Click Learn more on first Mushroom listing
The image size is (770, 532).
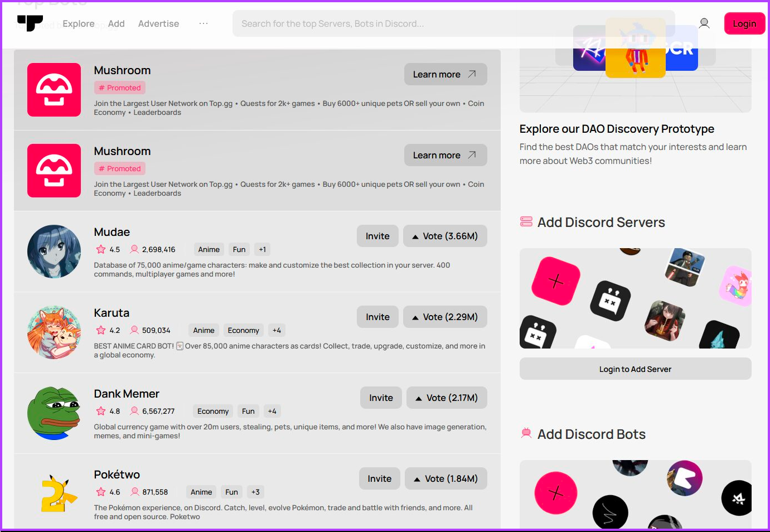pyautogui.click(x=445, y=74)
